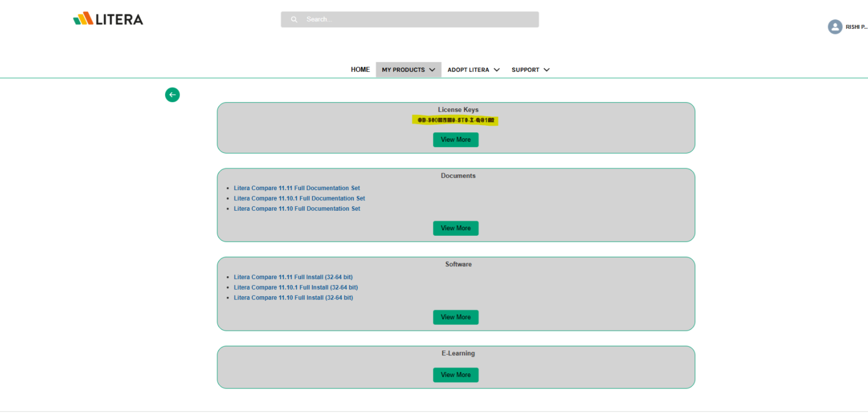This screenshot has height=413, width=868.
Task: Open Litera Compare 11.11 Full Documentation Set
Action: coord(296,188)
